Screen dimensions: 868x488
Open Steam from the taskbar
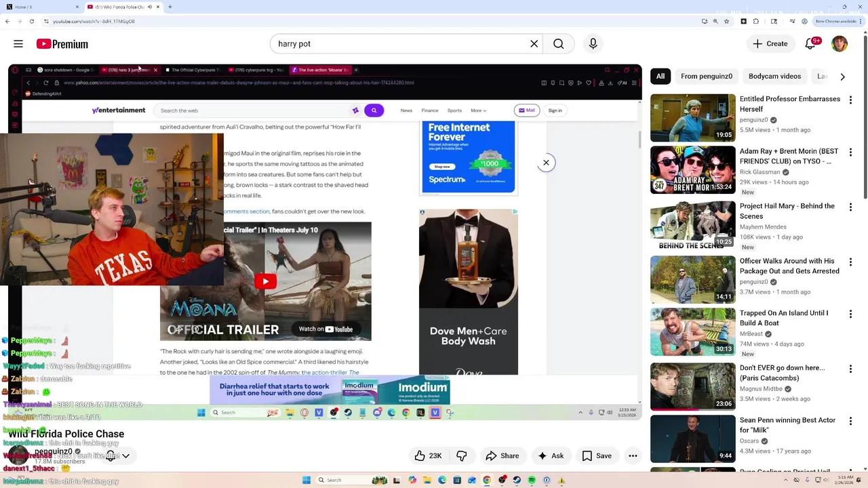coord(517,480)
